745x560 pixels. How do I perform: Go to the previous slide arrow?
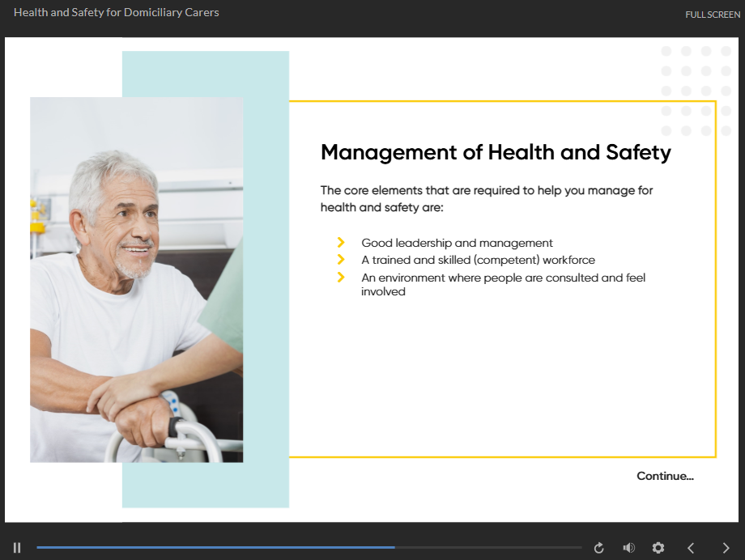click(x=691, y=548)
